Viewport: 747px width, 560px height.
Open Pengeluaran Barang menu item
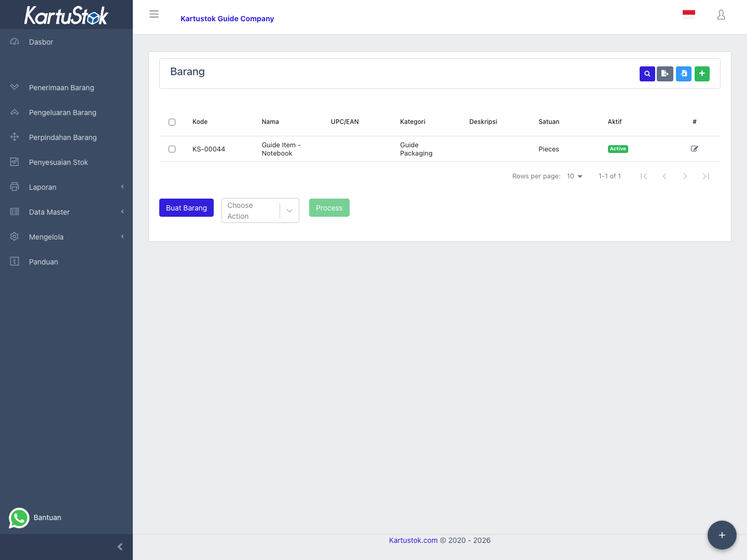pos(66,113)
